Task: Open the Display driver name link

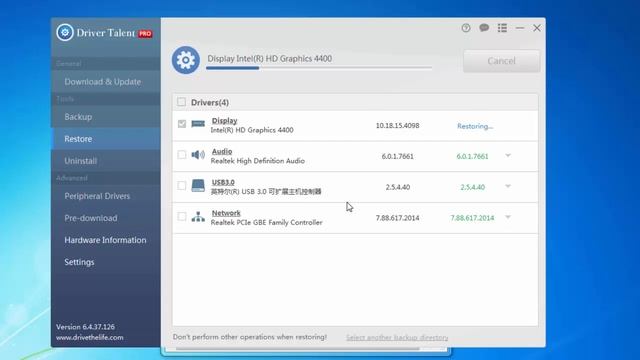Action: [x=224, y=121]
